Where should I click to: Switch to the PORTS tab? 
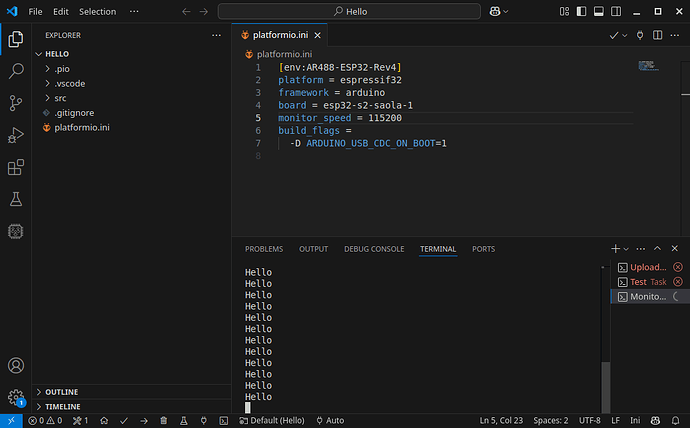point(484,249)
